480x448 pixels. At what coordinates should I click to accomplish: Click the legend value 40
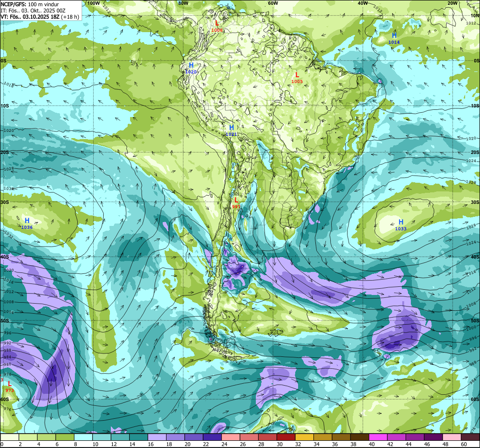372,444
